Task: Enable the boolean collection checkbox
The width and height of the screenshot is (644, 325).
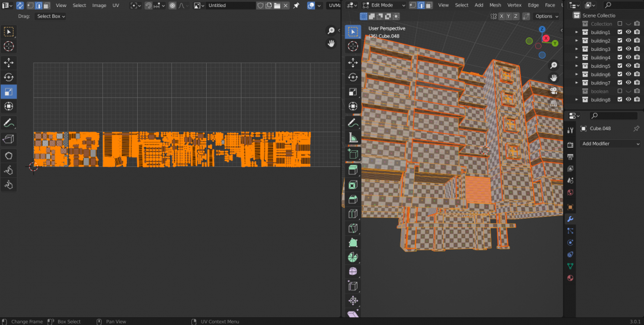Action: click(620, 91)
